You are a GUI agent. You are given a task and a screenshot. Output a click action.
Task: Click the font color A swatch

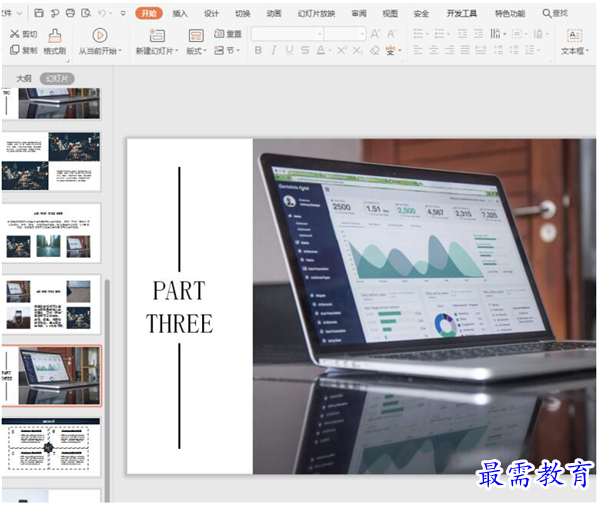pos(321,50)
